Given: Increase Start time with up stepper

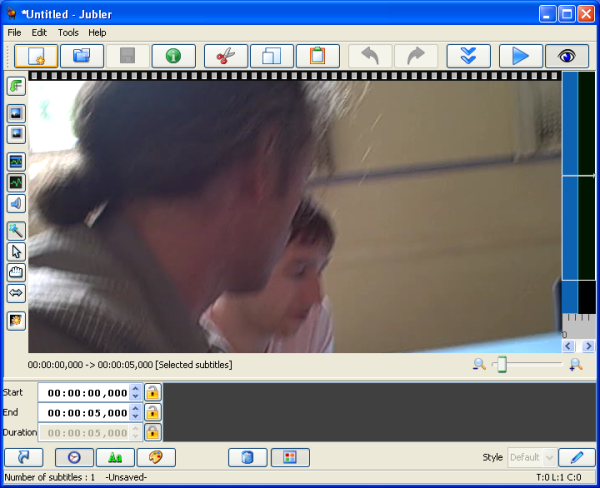Looking at the screenshot, I should point(136,389).
